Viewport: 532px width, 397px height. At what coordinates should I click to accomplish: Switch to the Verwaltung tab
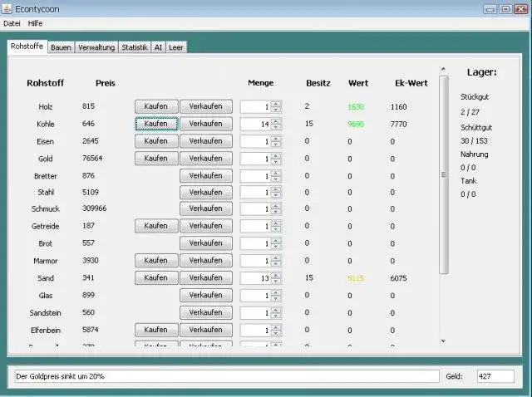96,47
